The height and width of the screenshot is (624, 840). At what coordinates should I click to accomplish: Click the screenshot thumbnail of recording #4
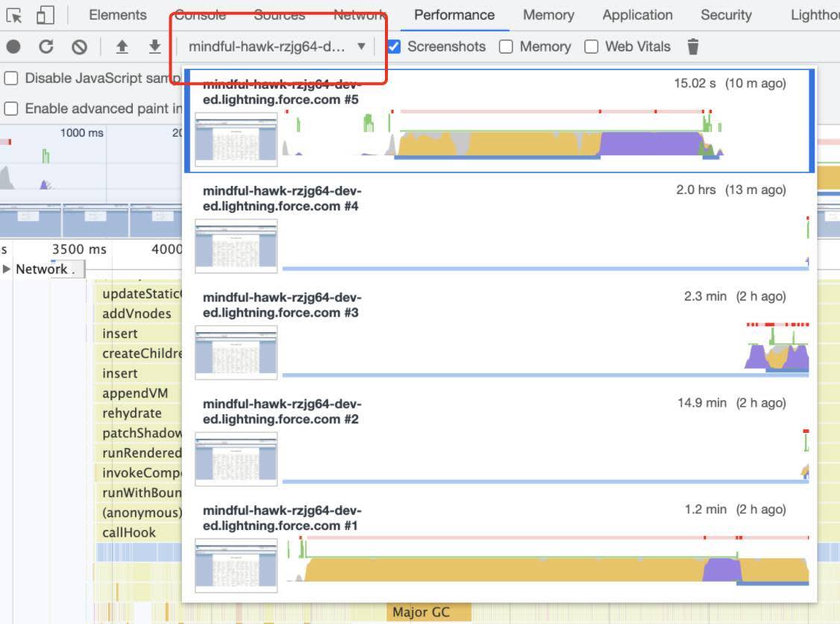(x=236, y=246)
